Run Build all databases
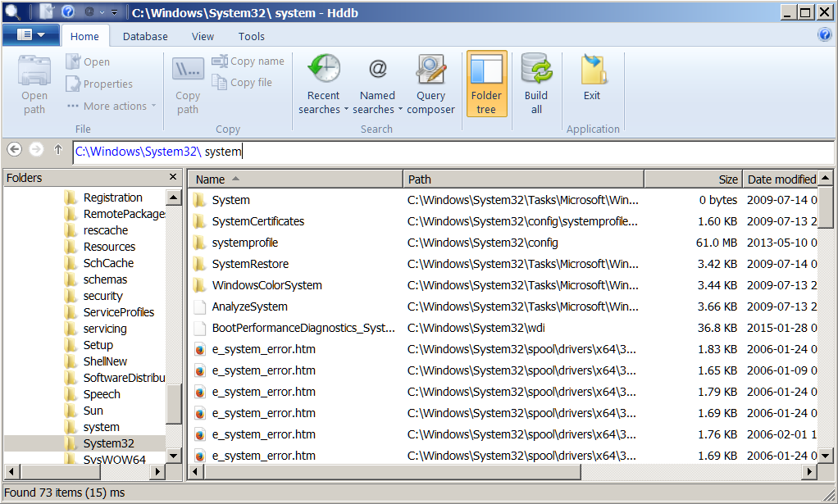The width and height of the screenshot is (838, 504). [536, 84]
